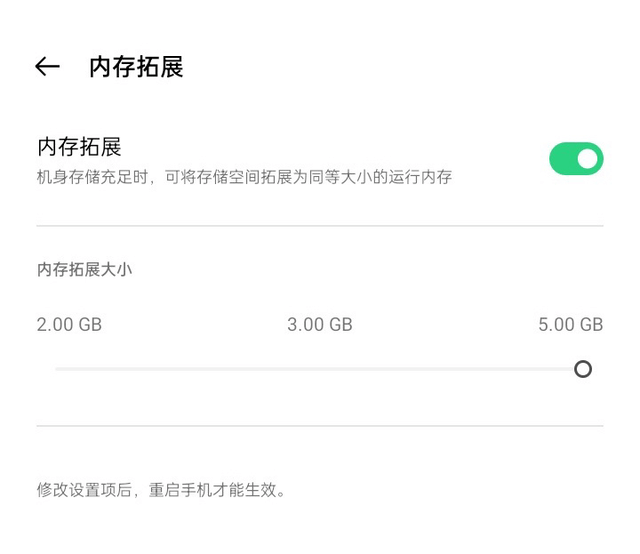
Task: Tap the 内存拓展 setting row label
Action: [x=79, y=147]
